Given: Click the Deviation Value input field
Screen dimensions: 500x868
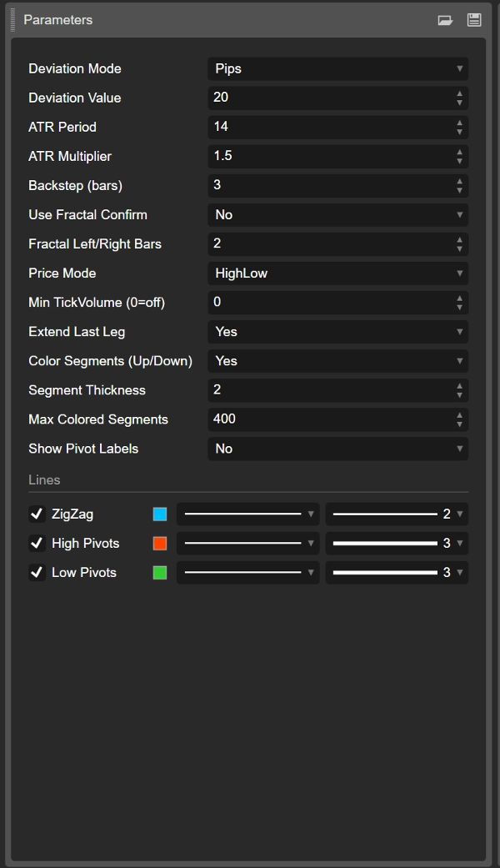Looking at the screenshot, I should 329,98.
